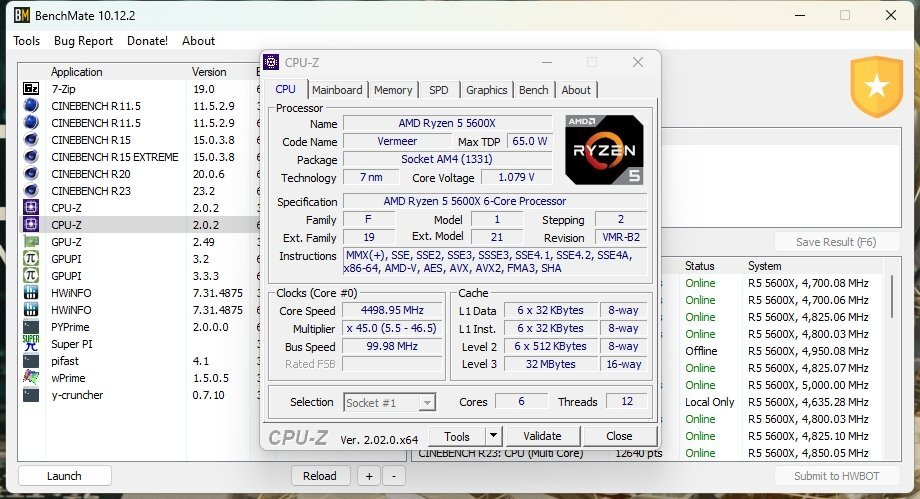This screenshot has width=920, height=499.
Task: Select the GPU-Z 2.49 row
Action: click(138, 242)
